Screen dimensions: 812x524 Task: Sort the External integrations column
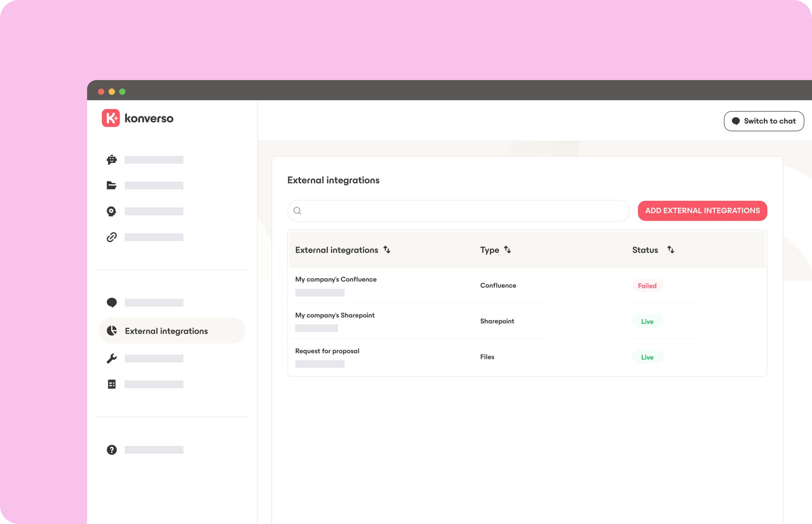coord(387,249)
